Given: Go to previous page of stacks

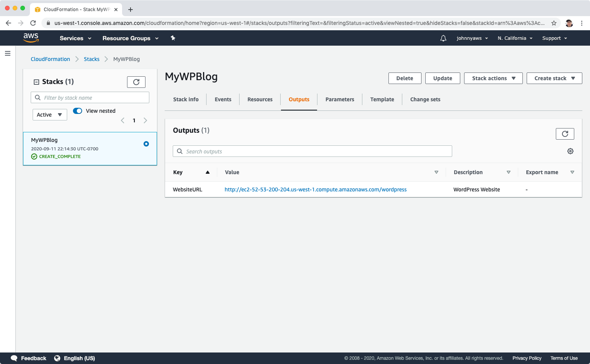Looking at the screenshot, I should coord(123,120).
